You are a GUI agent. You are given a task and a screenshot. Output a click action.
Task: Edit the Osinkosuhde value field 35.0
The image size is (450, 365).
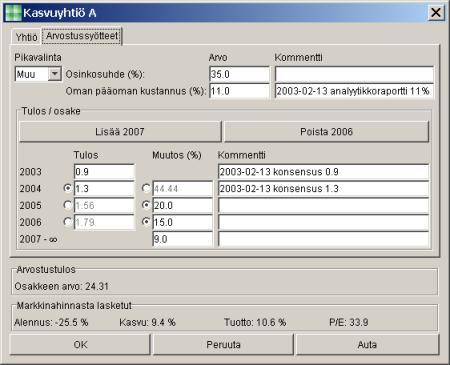(x=239, y=74)
